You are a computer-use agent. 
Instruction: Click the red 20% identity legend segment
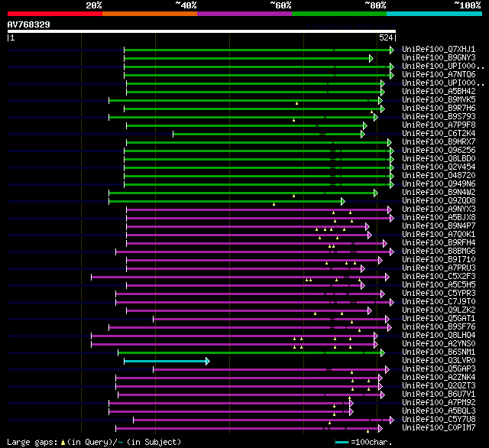click(55, 14)
